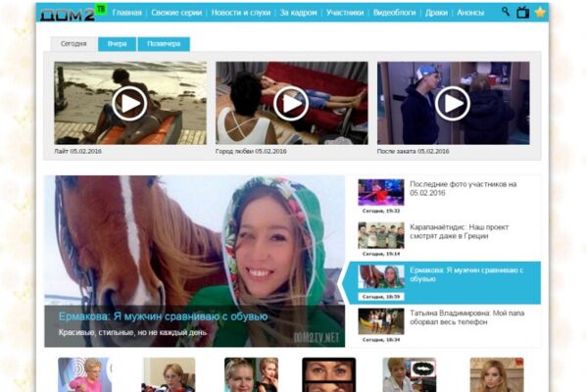Click thumbnail beside Карапанайтидис news item
The height and width of the screenshot is (392, 588).
[x=381, y=235]
